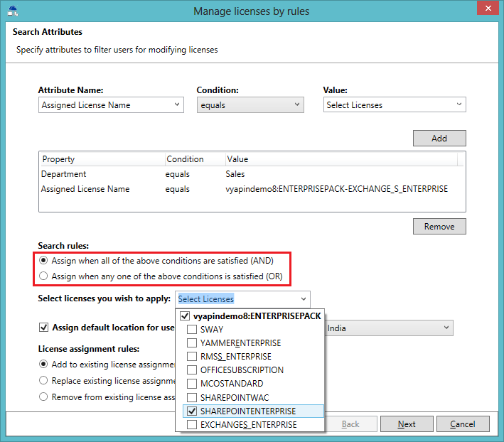Viewport: 504px width, 442px height.
Task: Expand the Condition equals dropdown
Action: (x=250, y=105)
